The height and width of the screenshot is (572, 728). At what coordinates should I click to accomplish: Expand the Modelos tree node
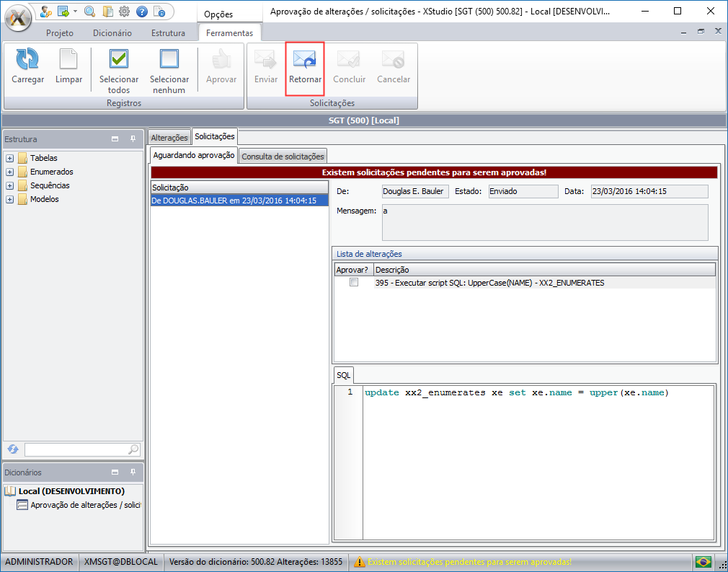[9, 199]
